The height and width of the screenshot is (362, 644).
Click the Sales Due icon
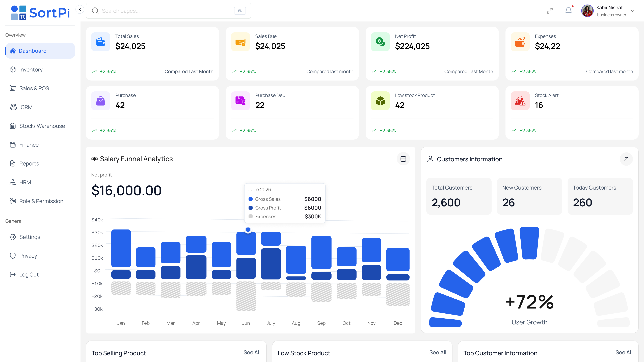[x=240, y=42]
